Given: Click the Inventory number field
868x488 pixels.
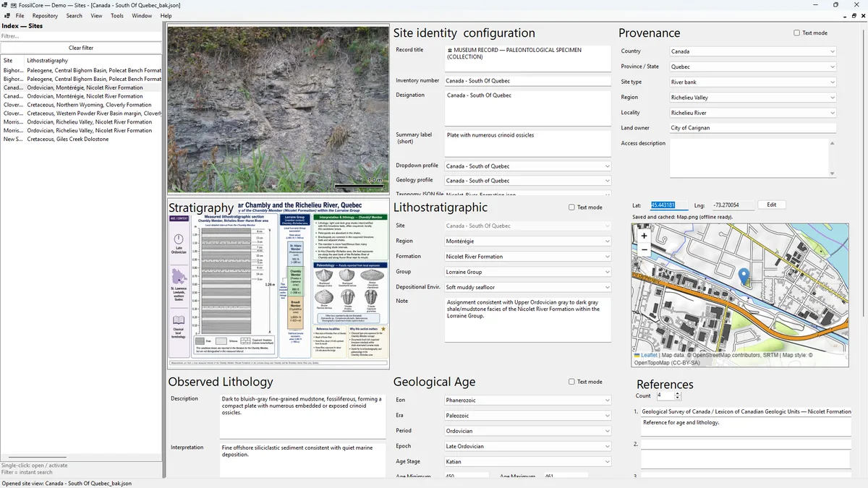Looking at the screenshot, I should point(528,81).
